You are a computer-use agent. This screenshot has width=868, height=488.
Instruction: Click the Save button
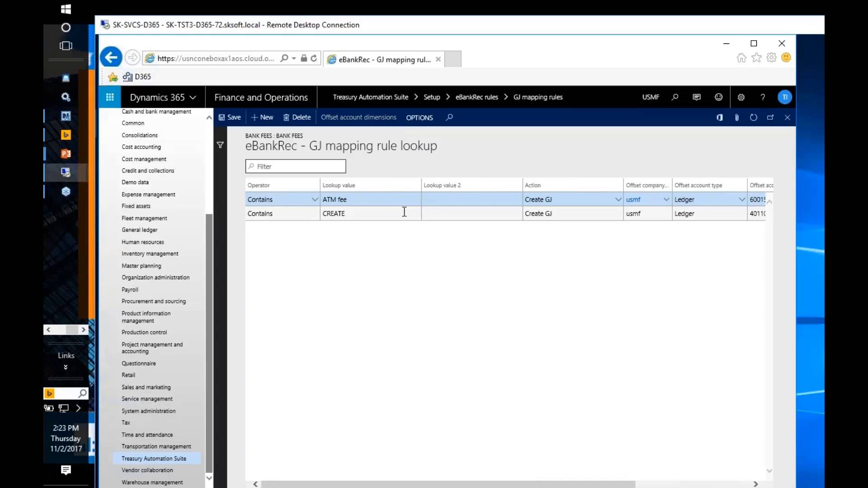click(230, 117)
